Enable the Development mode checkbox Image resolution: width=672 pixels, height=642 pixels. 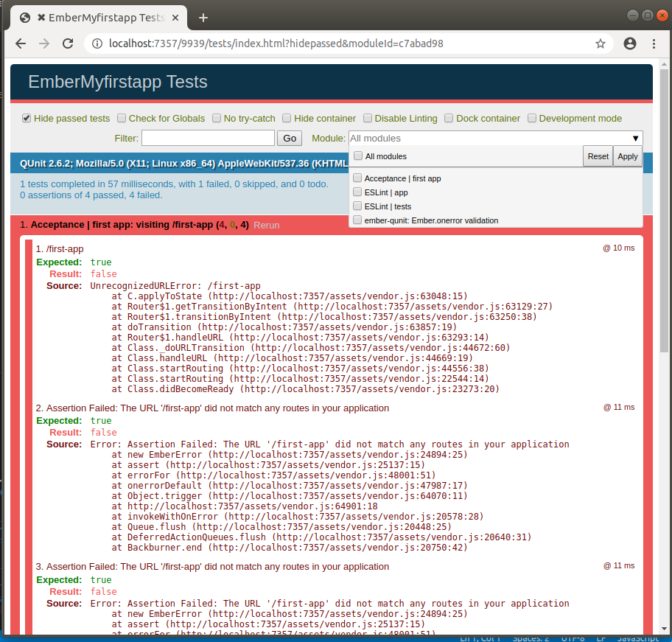[x=532, y=118]
